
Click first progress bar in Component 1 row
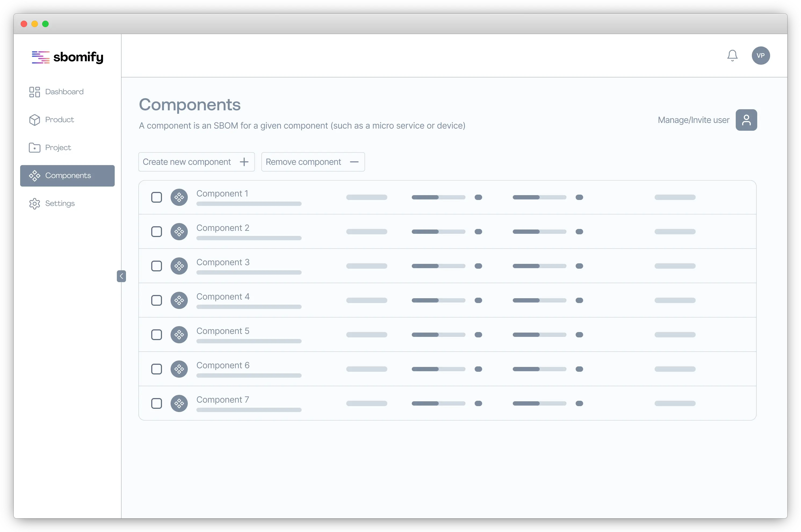[438, 197]
